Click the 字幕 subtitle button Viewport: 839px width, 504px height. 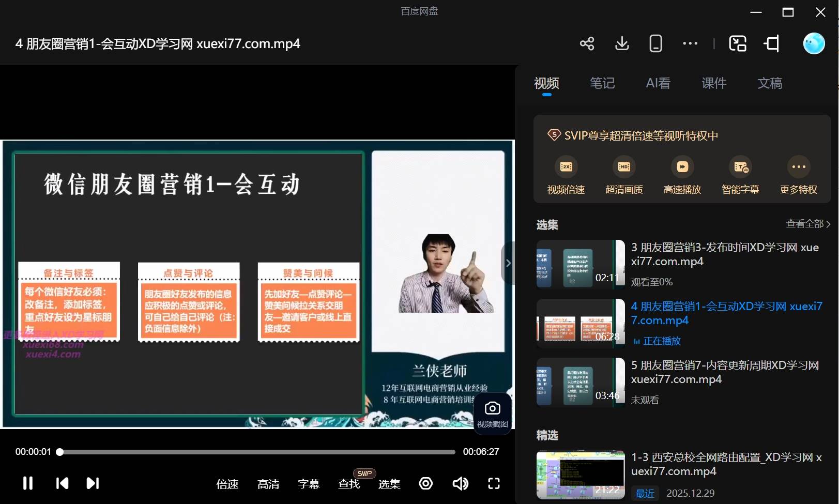pos(309,484)
